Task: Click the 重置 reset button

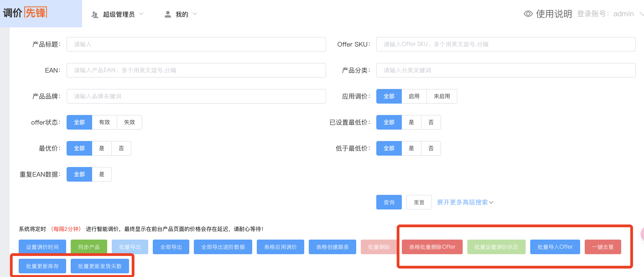Action: click(419, 202)
